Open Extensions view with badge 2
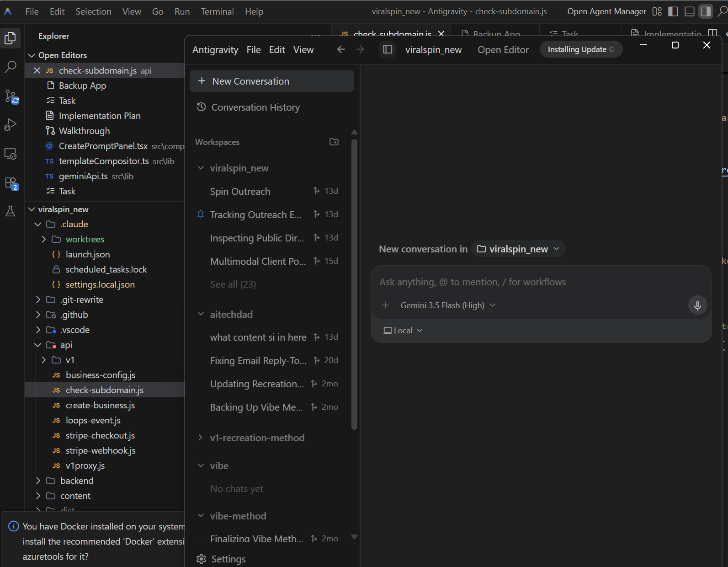This screenshot has width=728, height=567. [x=11, y=183]
